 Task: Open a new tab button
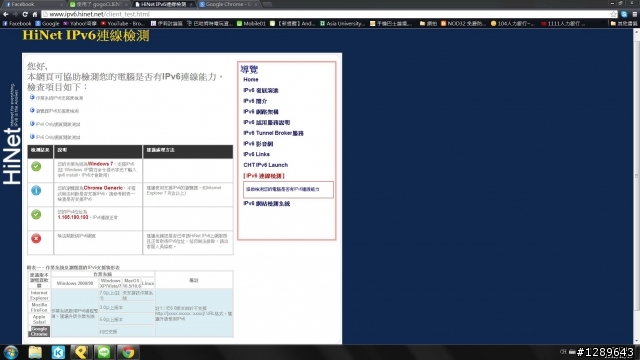pos(267,4)
